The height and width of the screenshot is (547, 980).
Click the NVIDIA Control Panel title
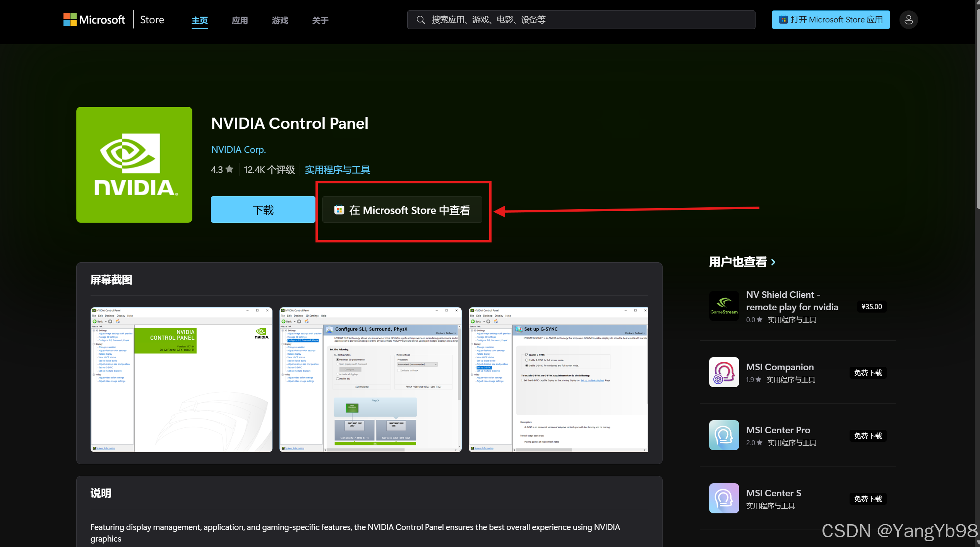(x=290, y=123)
